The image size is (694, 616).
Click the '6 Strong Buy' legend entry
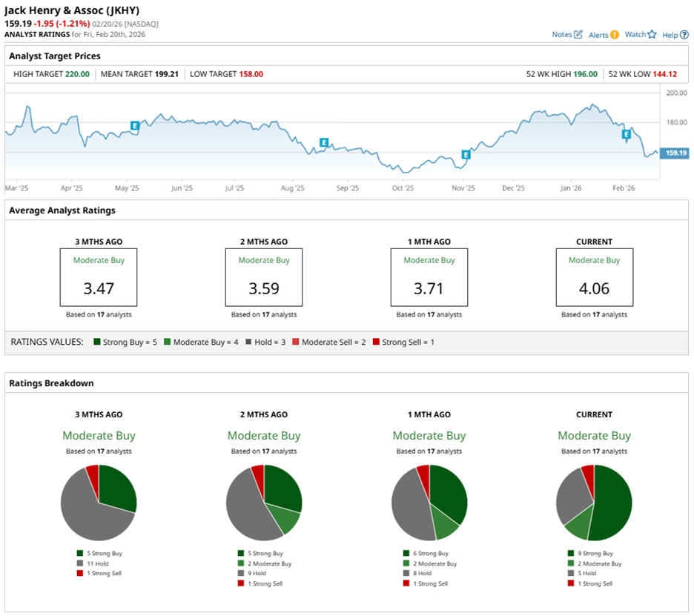(426, 553)
